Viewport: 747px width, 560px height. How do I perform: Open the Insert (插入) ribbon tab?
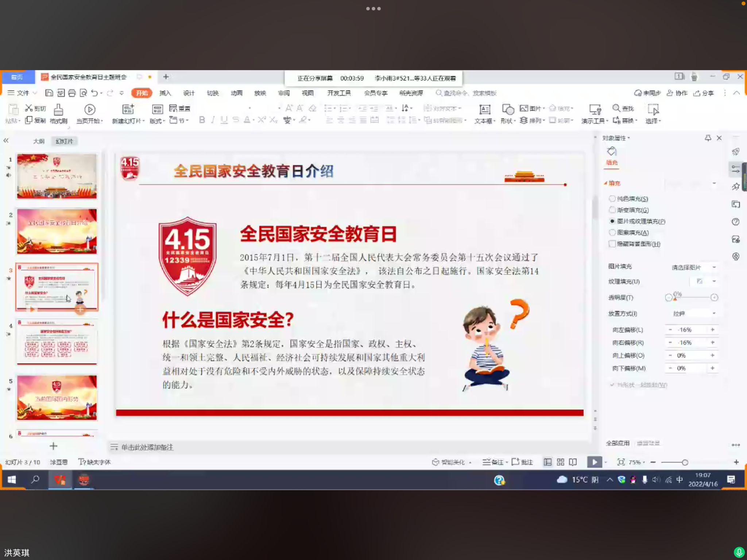pyautogui.click(x=165, y=93)
